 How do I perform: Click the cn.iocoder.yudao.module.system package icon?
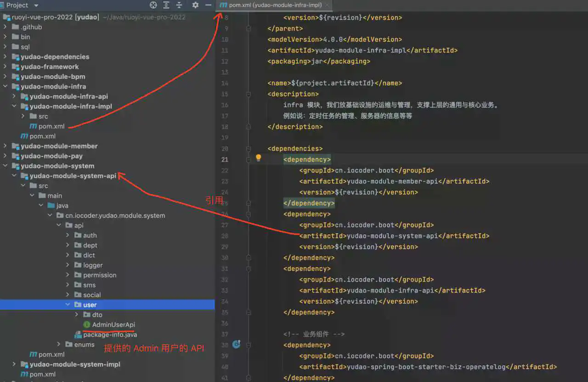[x=60, y=215]
